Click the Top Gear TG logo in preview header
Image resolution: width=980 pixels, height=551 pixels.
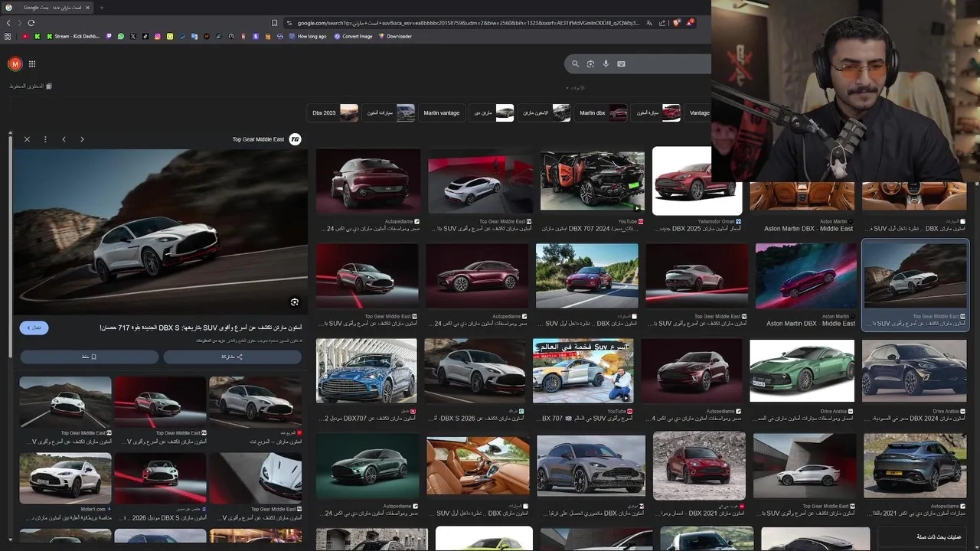pos(295,139)
